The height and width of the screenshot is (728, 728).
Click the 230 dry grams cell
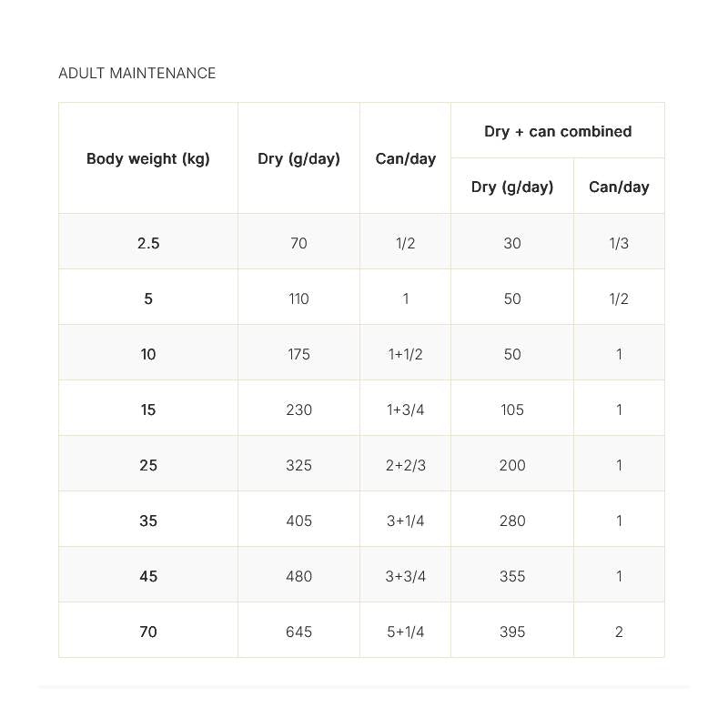(298, 409)
